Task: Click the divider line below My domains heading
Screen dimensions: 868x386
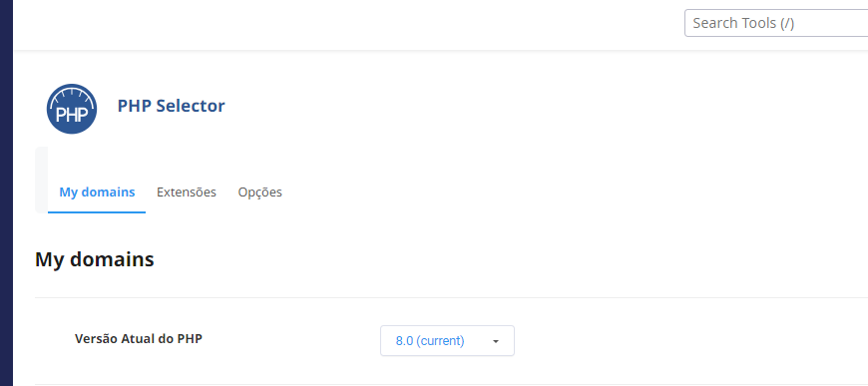Action: click(451, 298)
